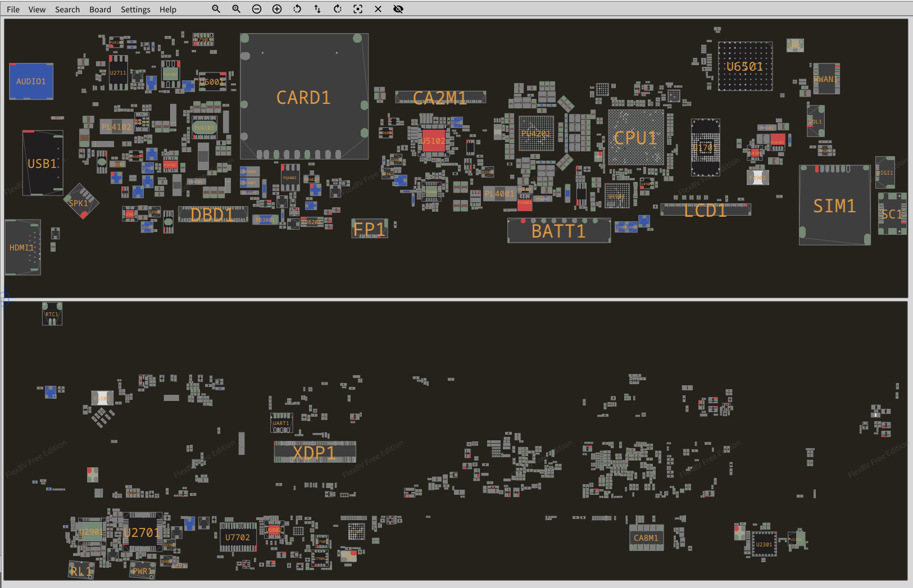Select the CARD1 slot component
913x588 pixels.
[304, 97]
